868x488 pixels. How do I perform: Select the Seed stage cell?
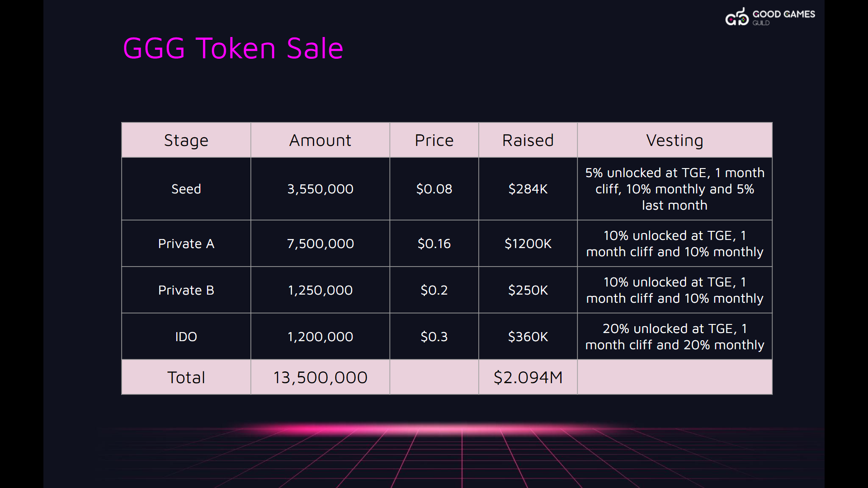click(x=186, y=189)
